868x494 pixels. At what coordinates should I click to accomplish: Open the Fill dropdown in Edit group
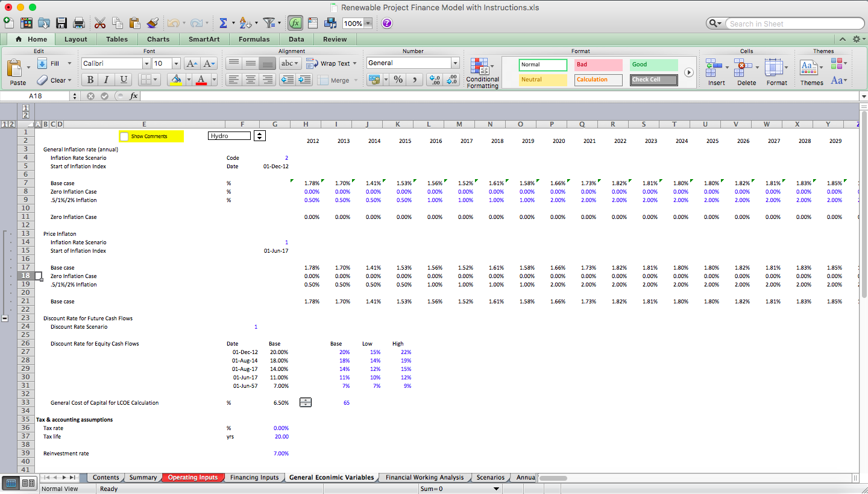coord(69,63)
